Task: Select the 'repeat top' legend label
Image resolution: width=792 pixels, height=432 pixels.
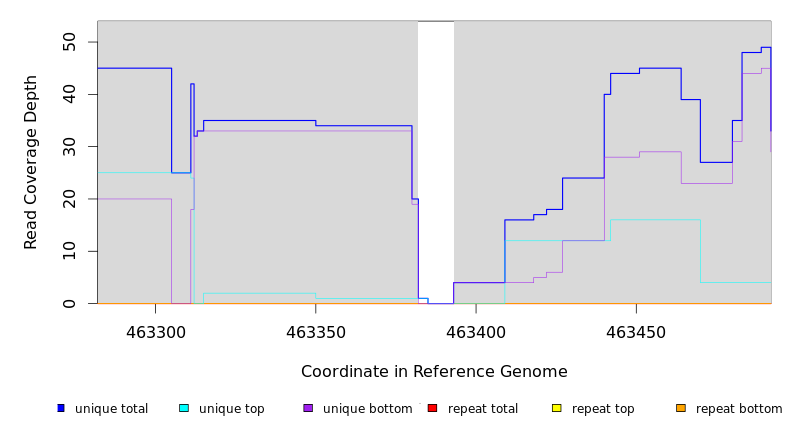Action: [603, 409]
